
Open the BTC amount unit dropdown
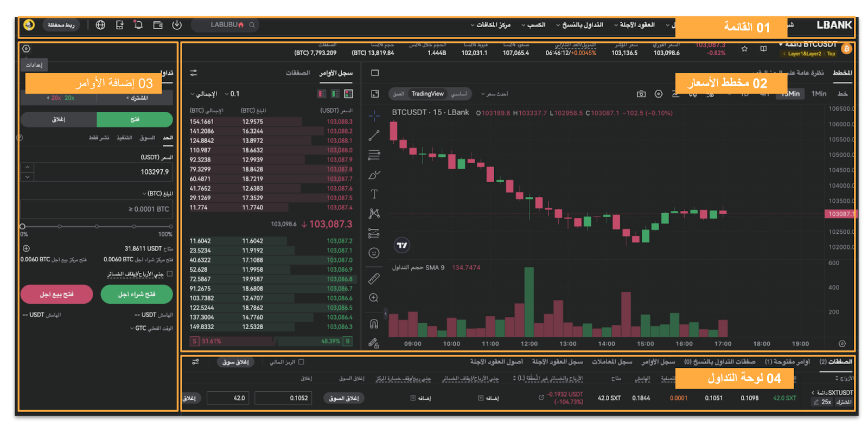click(x=157, y=193)
